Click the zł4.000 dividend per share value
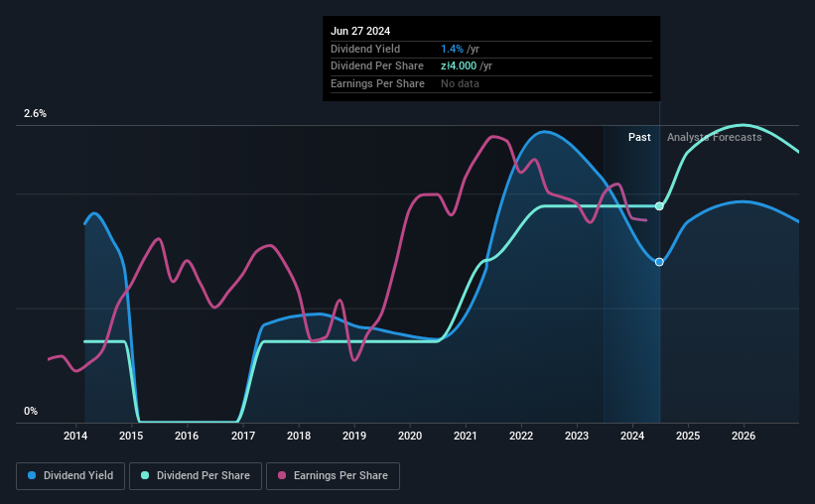This screenshot has height=504, width=815. 459,66
